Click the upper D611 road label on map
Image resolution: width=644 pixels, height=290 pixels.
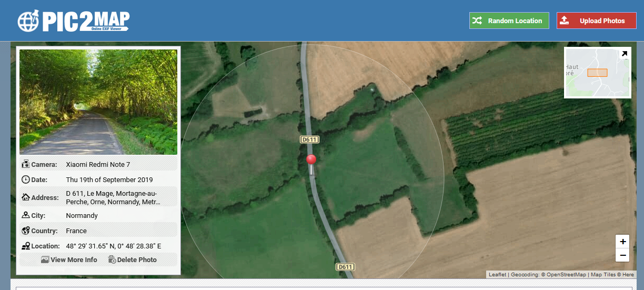coord(310,139)
